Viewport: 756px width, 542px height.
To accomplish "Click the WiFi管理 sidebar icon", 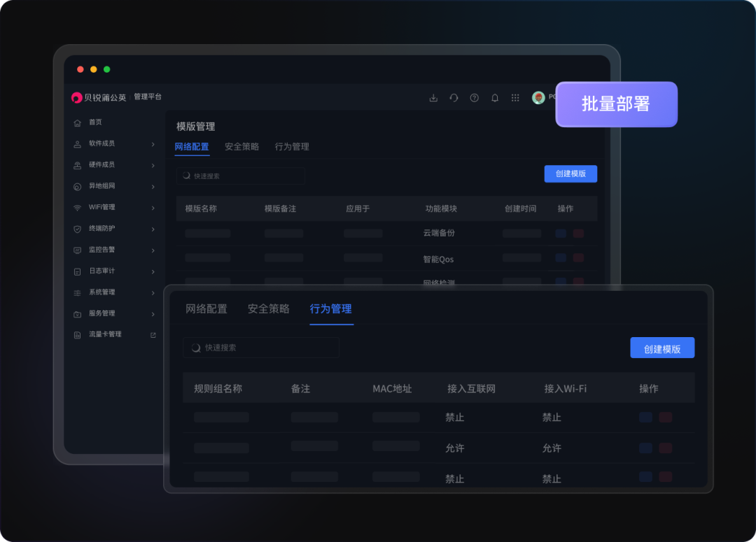I will click(x=77, y=208).
